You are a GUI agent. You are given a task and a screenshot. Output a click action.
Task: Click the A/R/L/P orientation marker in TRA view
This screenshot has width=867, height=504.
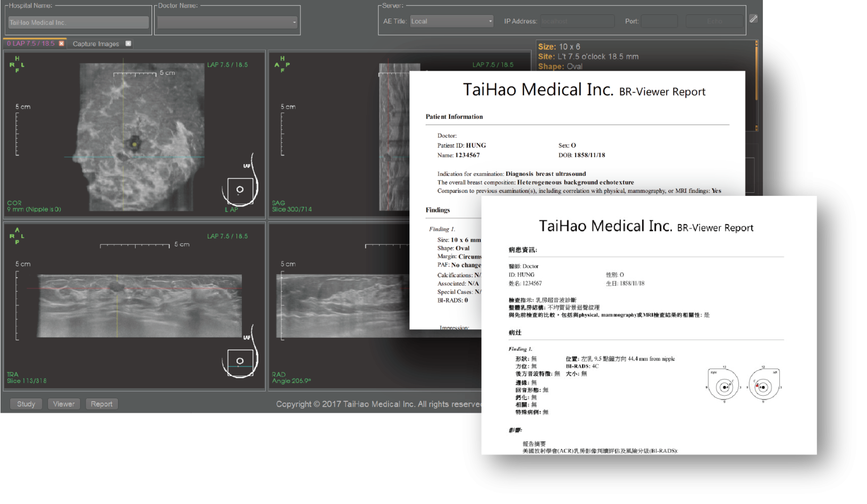(x=16, y=236)
